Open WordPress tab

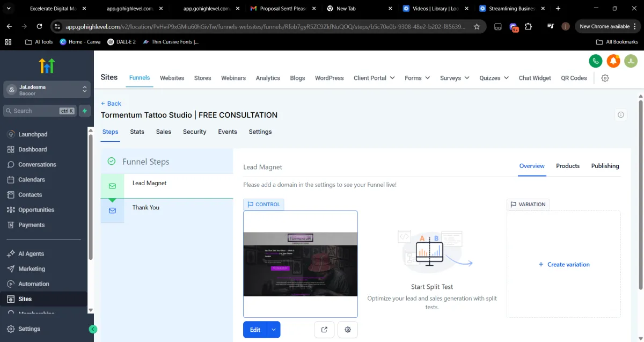(x=329, y=78)
